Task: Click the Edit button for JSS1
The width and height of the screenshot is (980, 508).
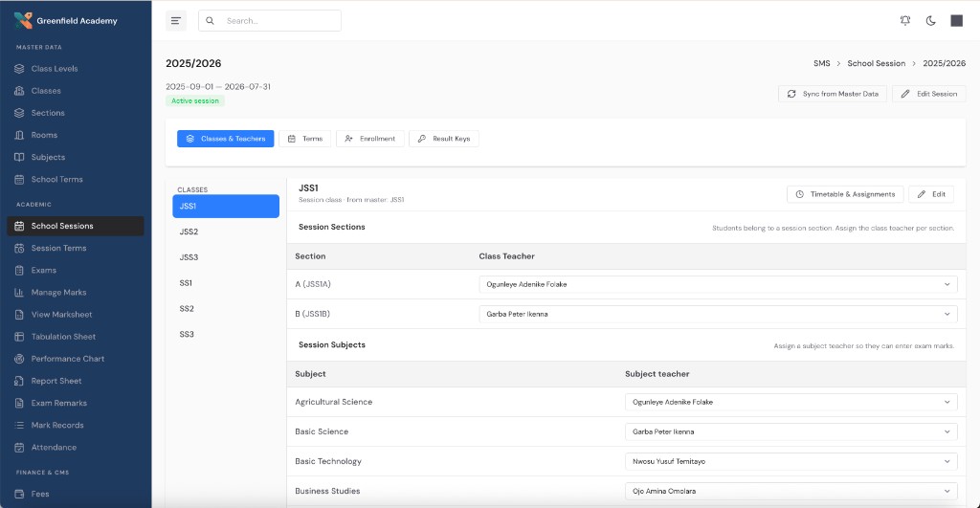Action: [x=931, y=194]
